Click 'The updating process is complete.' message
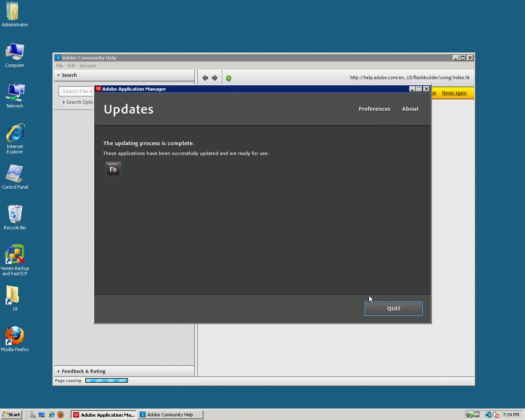Screen dimensions: 525x420 149,143
